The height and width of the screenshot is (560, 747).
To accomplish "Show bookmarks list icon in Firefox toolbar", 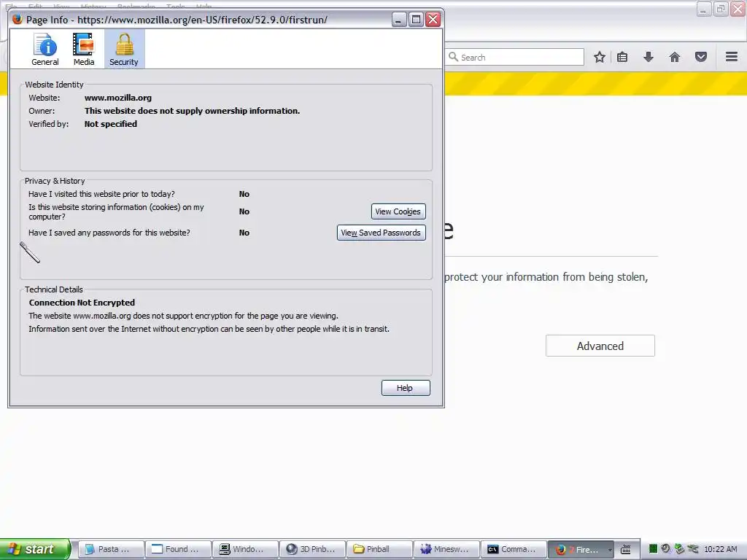I will click(x=622, y=57).
